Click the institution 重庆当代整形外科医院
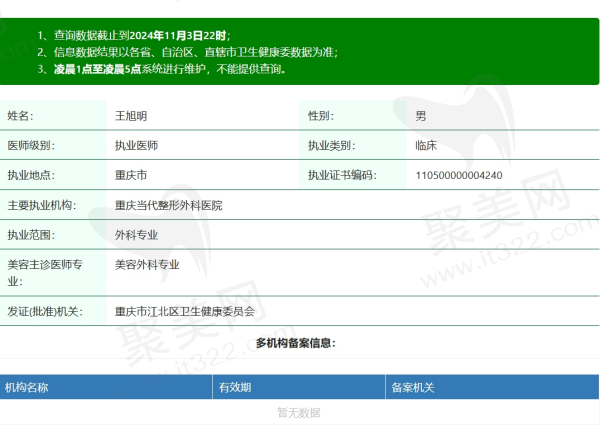600x426 pixels. pos(168,206)
